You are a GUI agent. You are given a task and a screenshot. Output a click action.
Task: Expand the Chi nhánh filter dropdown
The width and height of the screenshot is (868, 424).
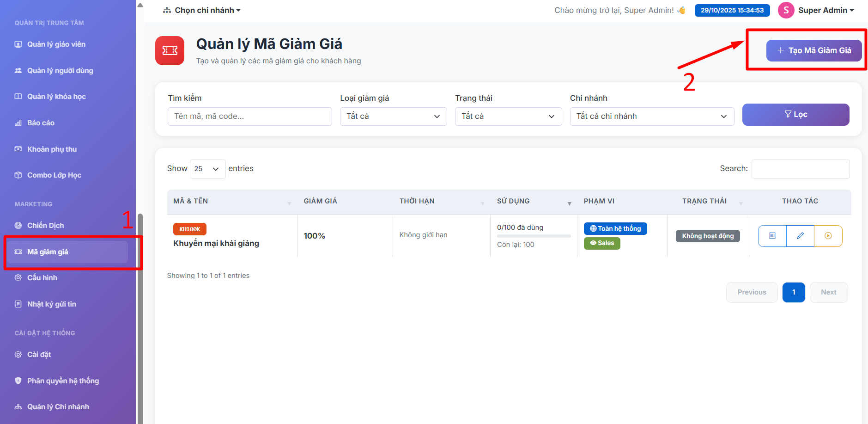[651, 117]
